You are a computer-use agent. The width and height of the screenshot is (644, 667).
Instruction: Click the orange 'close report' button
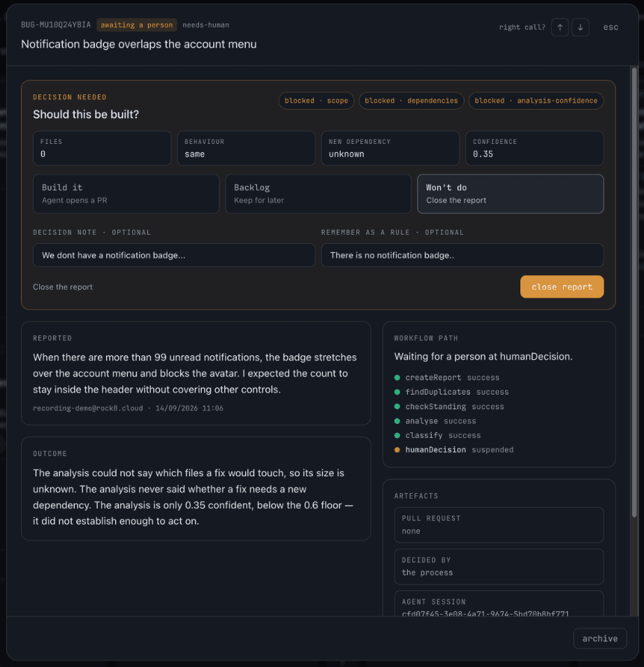pyautogui.click(x=562, y=287)
